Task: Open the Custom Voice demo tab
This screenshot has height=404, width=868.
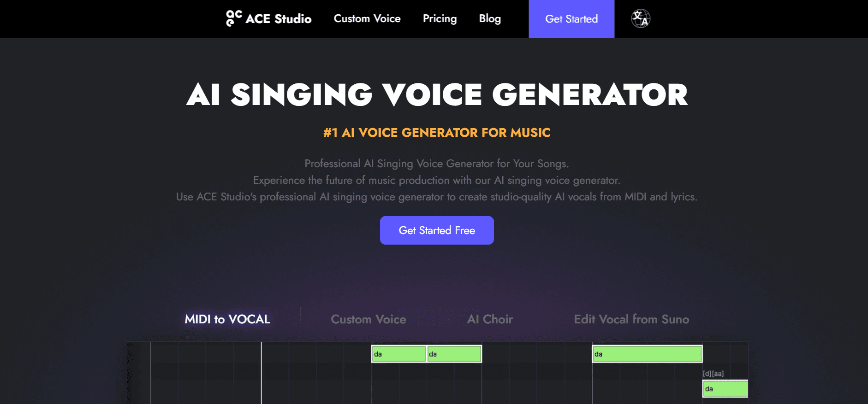Action: 368,319
